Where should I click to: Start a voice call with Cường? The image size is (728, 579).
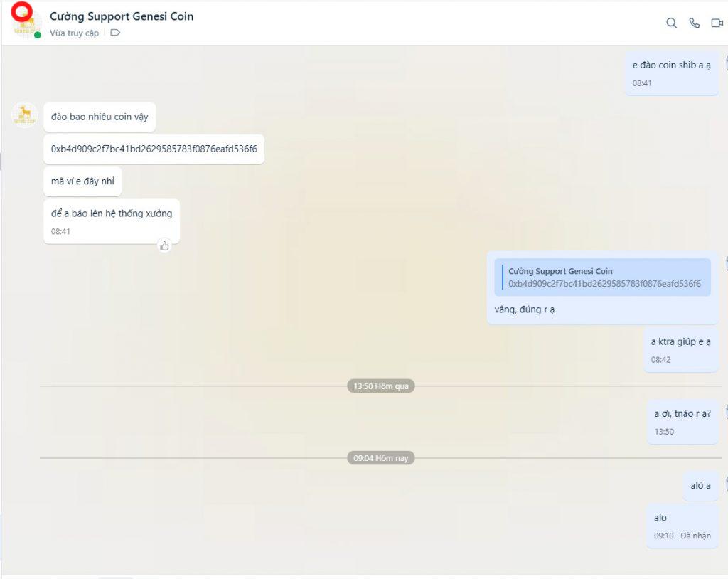695,23
